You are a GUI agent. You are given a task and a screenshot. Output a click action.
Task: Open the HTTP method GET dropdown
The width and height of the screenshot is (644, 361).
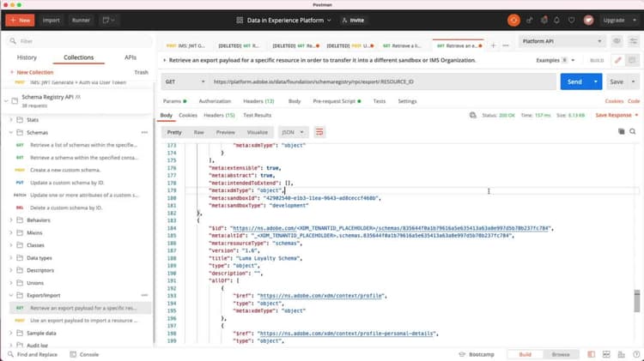[185, 81]
